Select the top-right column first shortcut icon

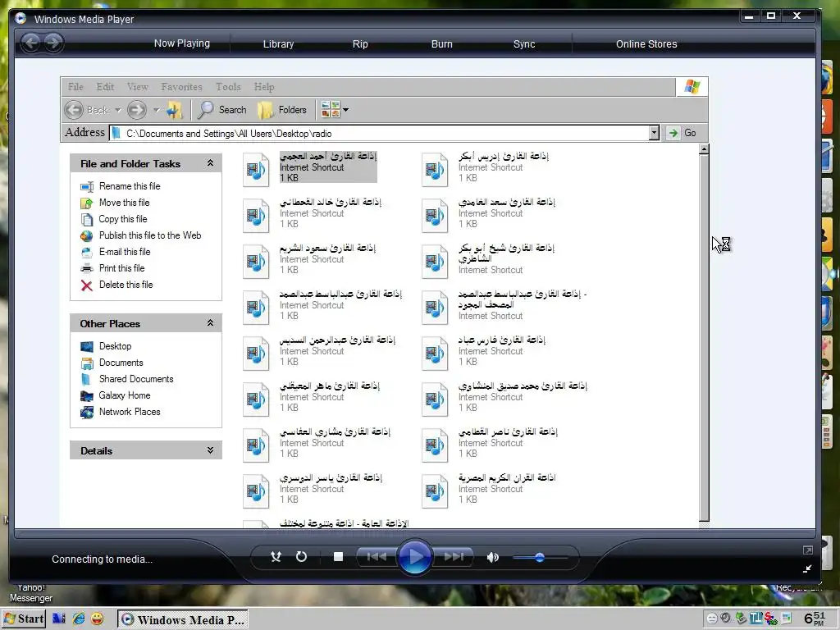click(435, 169)
